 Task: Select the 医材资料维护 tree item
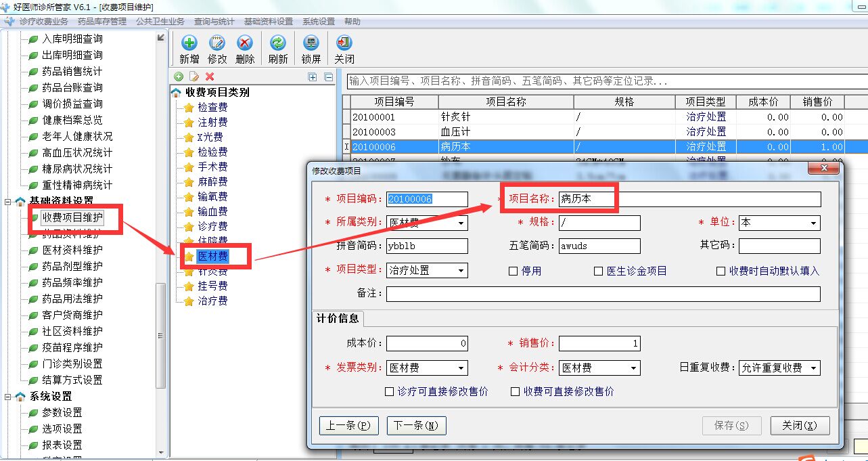72,250
